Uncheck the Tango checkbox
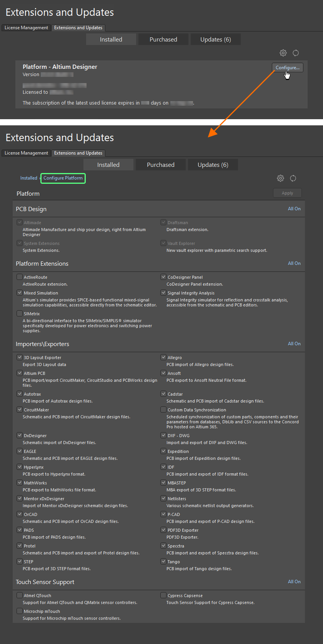Viewport: 323px width, 644px height. pyautogui.click(x=163, y=561)
